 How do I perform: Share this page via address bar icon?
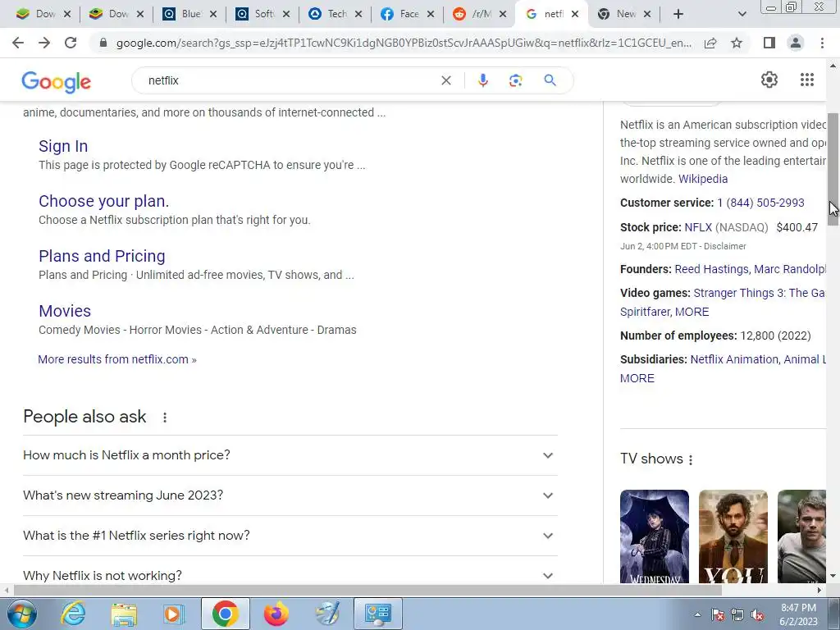(710, 43)
